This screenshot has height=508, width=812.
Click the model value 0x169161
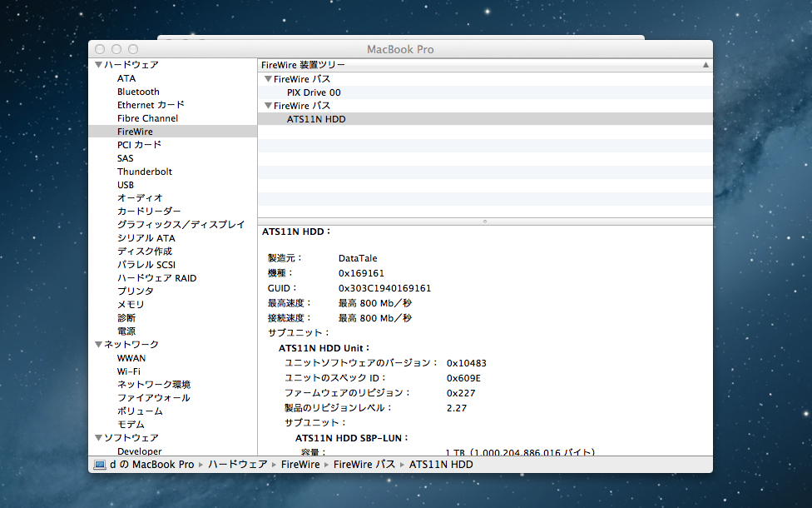(361, 273)
